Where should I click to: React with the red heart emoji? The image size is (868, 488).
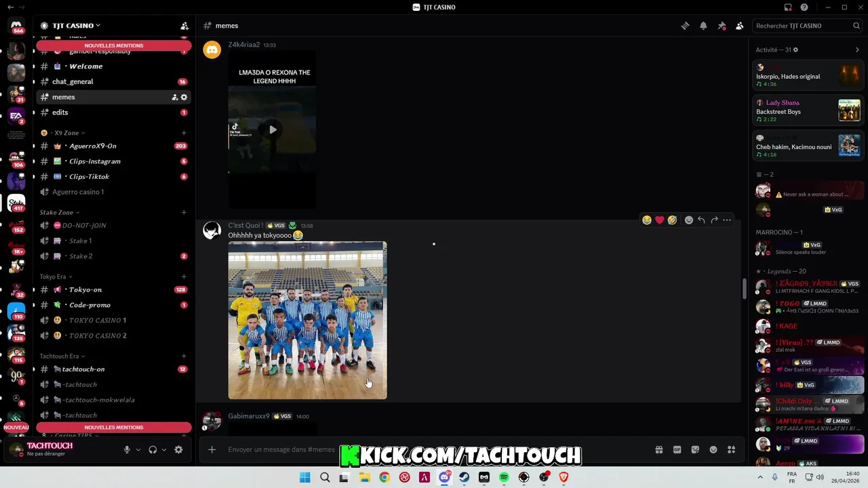pyautogui.click(x=659, y=220)
